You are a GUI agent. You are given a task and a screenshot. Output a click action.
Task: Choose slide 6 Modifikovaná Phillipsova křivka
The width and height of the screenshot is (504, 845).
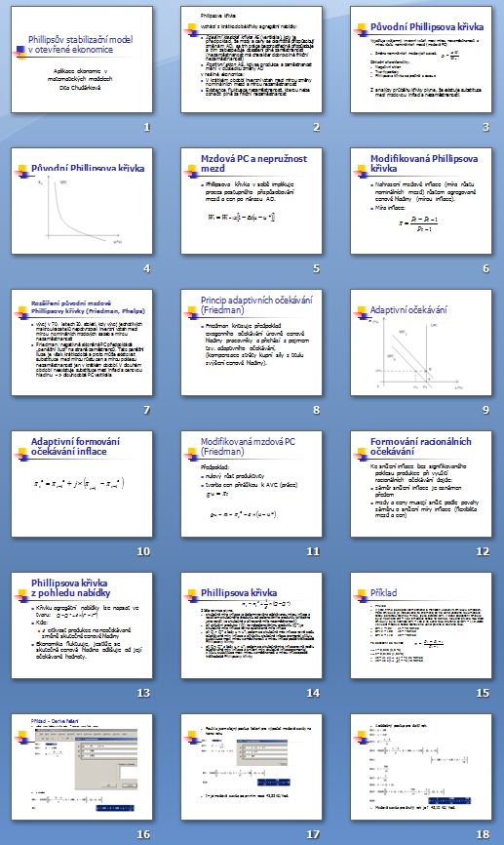point(421,201)
